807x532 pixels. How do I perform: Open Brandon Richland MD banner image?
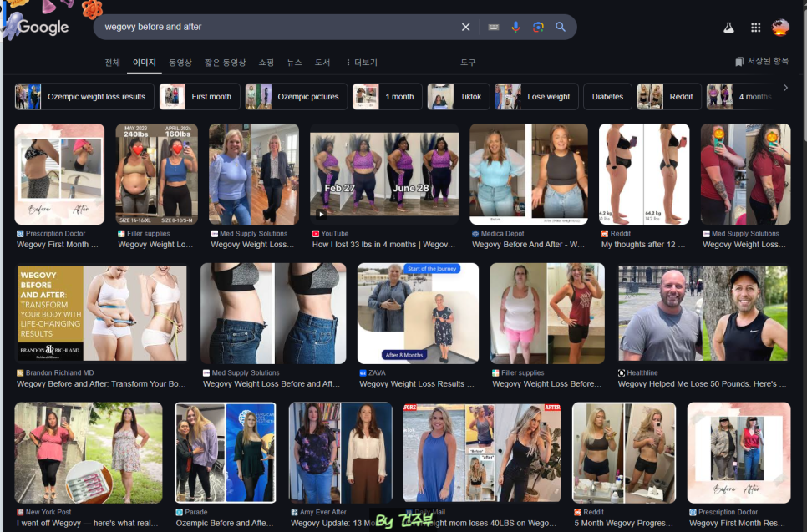(x=101, y=313)
